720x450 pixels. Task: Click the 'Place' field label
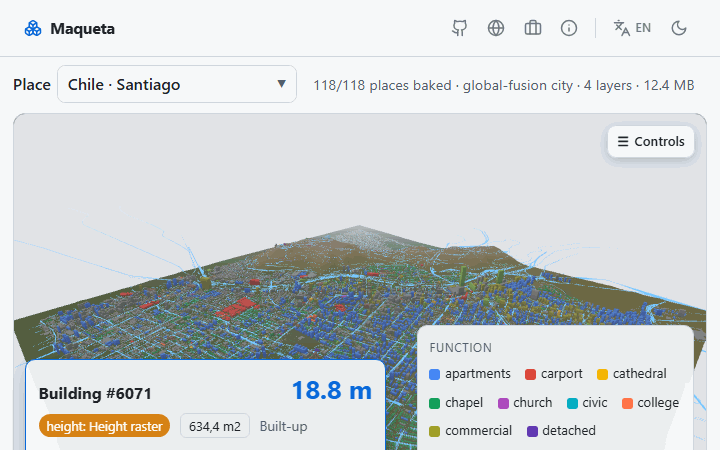[32, 84]
